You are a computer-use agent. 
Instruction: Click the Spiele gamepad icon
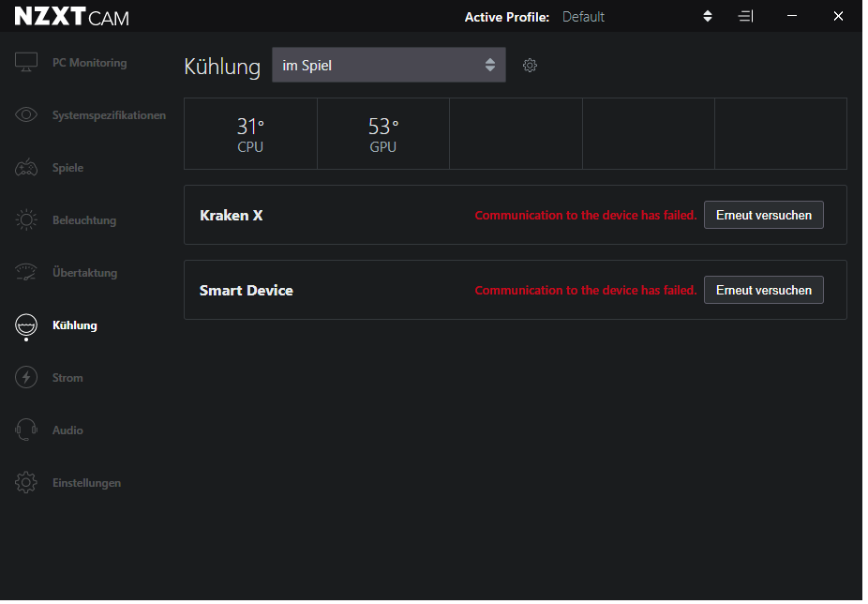[x=26, y=167]
